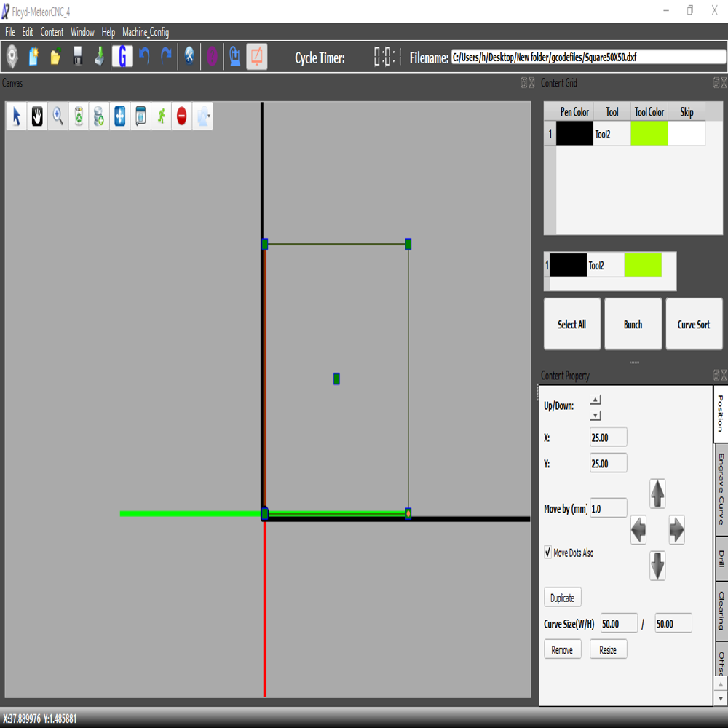Image resolution: width=728 pixels, height=728 pixels.
Task: Click the green running man icon
Action: (161, 116)
